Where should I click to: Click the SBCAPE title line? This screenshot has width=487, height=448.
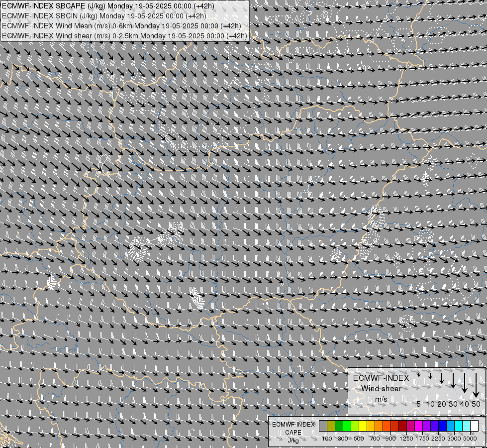(108, 6)
